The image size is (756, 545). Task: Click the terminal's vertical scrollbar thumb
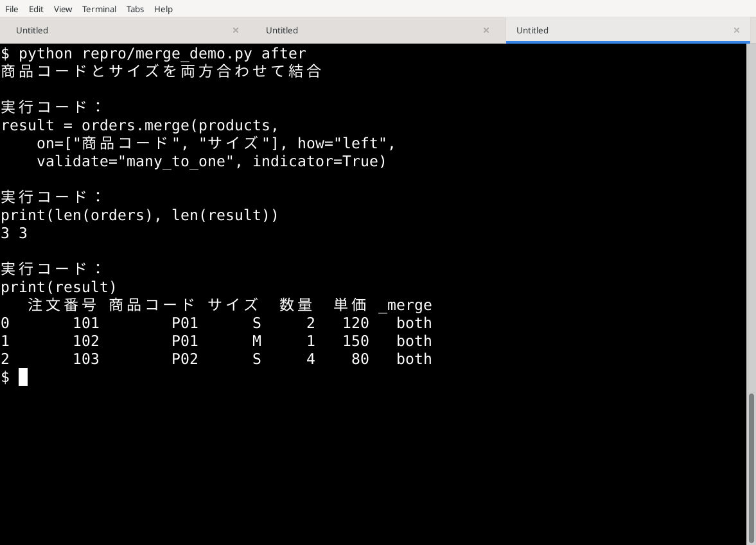pyautogui.click(x=751, y=469)
